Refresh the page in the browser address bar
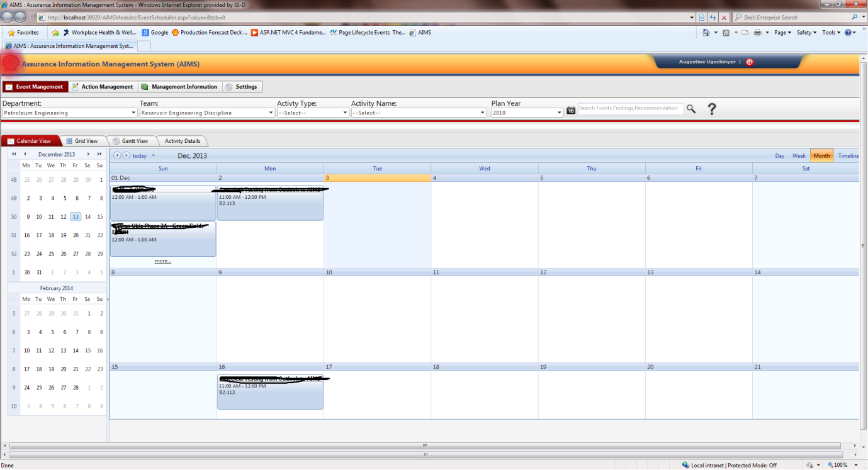This screenshot has width=868, height=470. pyautogui.click(x=713, y=18)
